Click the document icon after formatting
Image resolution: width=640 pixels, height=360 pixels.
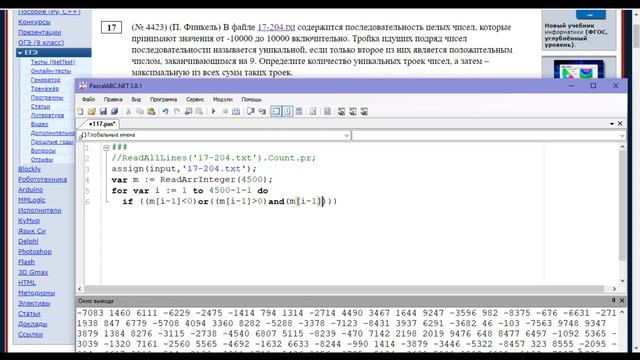coord(313,111)
